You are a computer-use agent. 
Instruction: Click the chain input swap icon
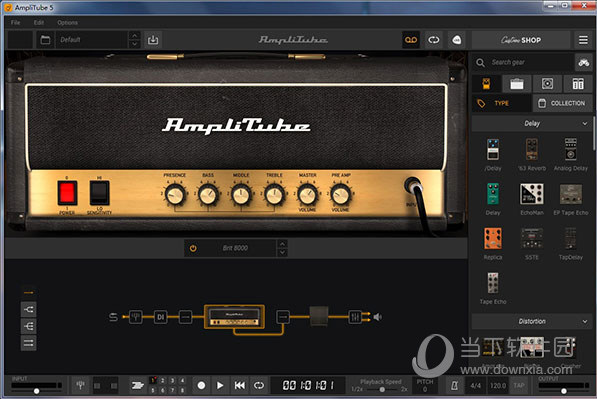pyautogui.click(x=113, y=317)
